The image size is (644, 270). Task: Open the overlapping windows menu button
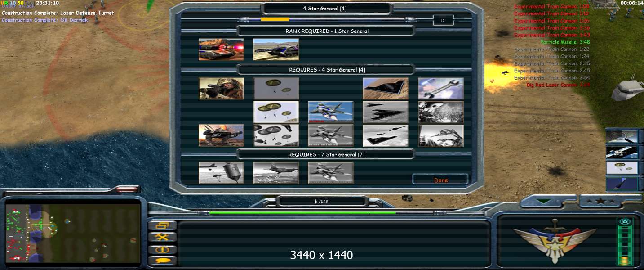[x=162, y=225]
